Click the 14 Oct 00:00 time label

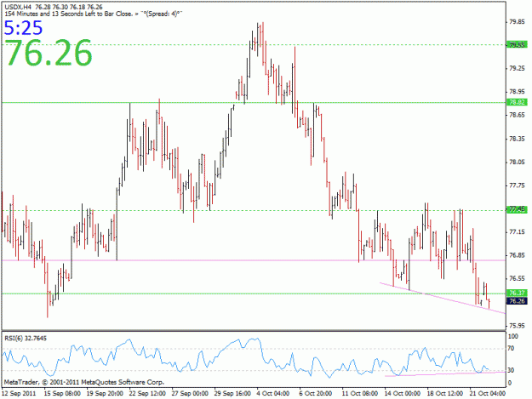click(x=403, y=393)
